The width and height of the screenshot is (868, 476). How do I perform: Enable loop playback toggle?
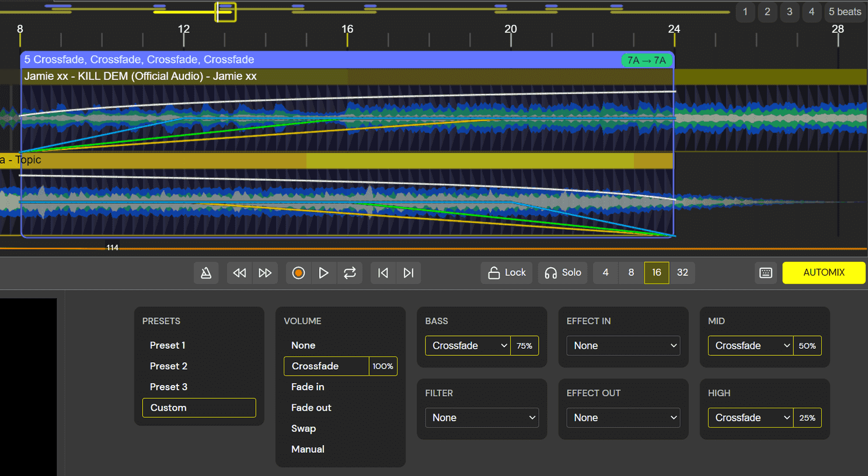click(350, 272)
